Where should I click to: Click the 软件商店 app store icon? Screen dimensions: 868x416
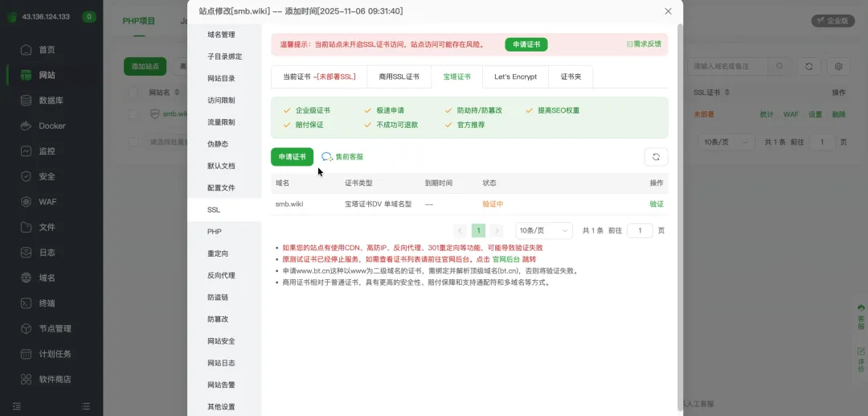click(26, 379)
